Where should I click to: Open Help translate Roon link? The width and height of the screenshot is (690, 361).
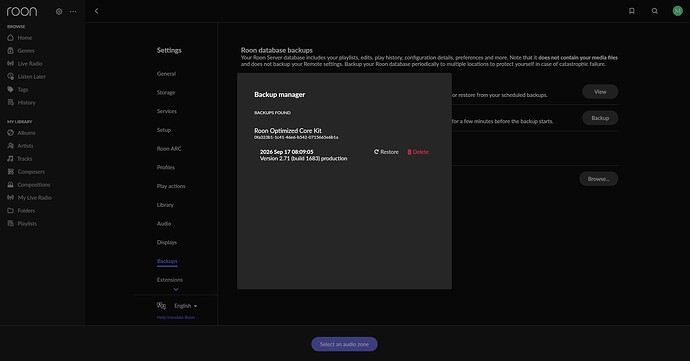(x=176, y=317)
